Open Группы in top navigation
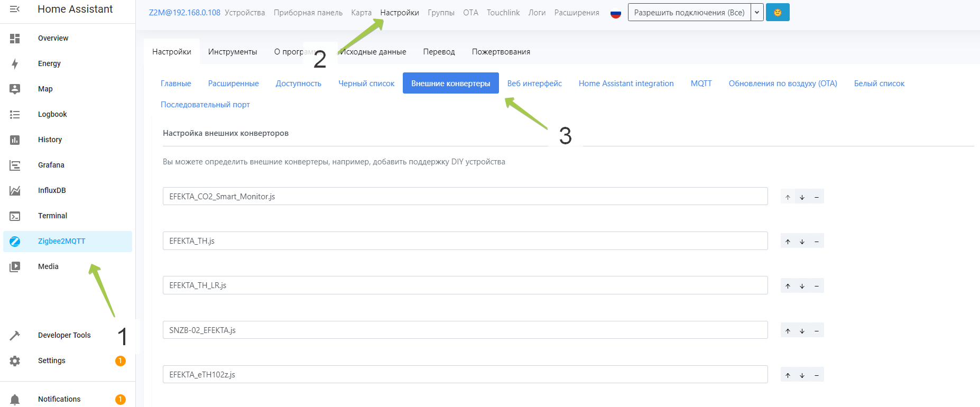Viewport: 980px width, 407px height. pos(441,13)
